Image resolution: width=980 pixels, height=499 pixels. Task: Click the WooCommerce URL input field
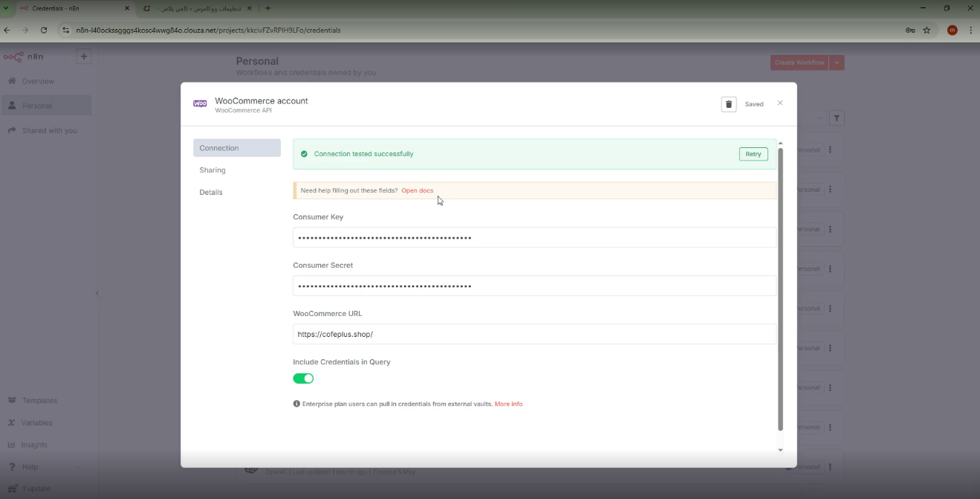tap(533, 335)
